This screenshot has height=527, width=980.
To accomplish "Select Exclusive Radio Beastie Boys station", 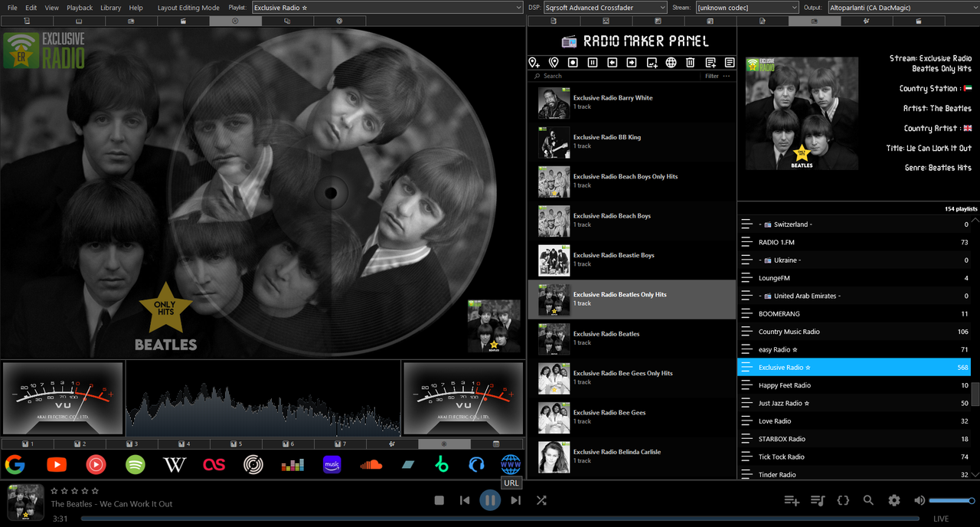I will (632, 260).
